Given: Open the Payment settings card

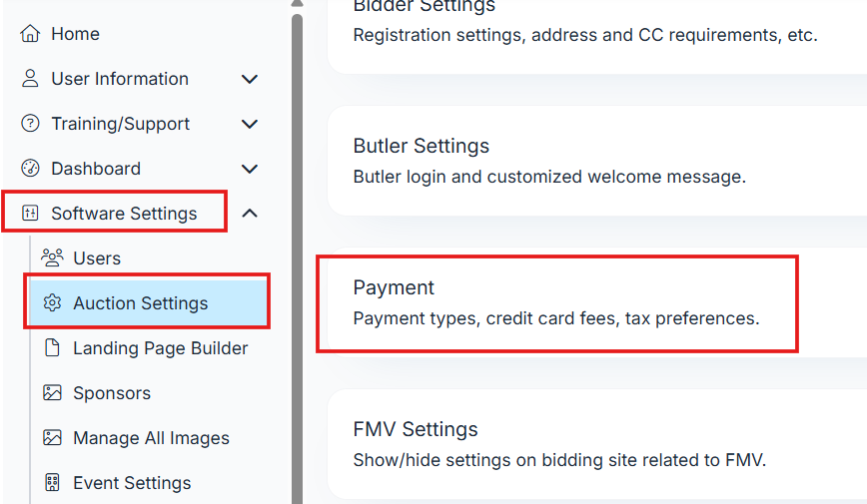Looking at the screenshot, I should coord(556,303).
